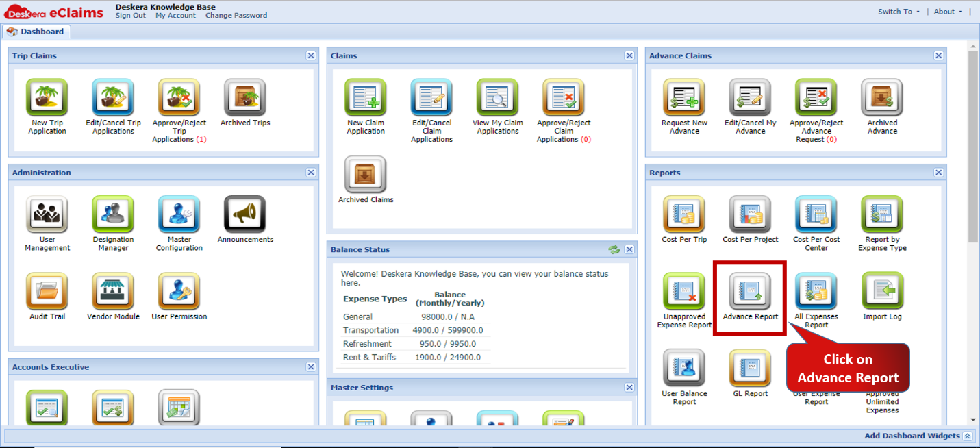
Task: Close the Trip Claims widget
Action: pos(311,55)
